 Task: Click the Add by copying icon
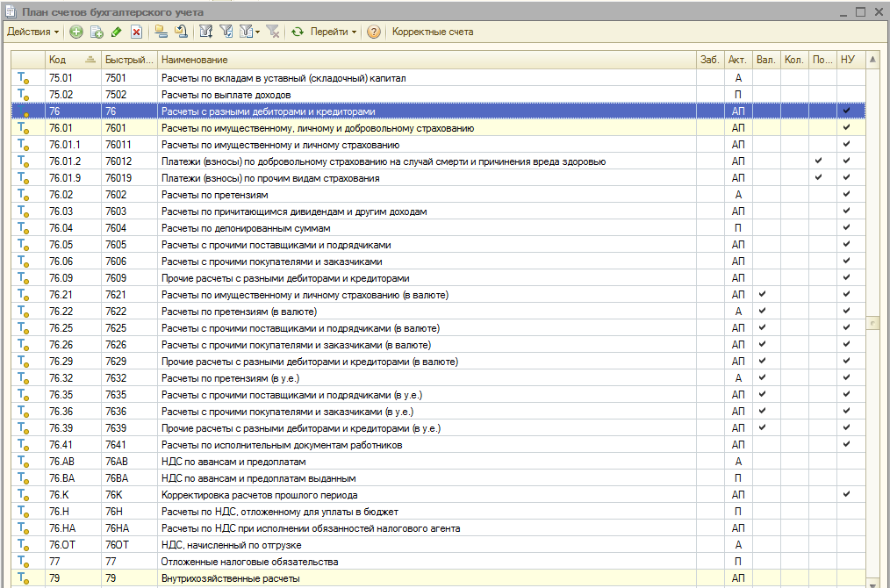(x=97, y=32)
